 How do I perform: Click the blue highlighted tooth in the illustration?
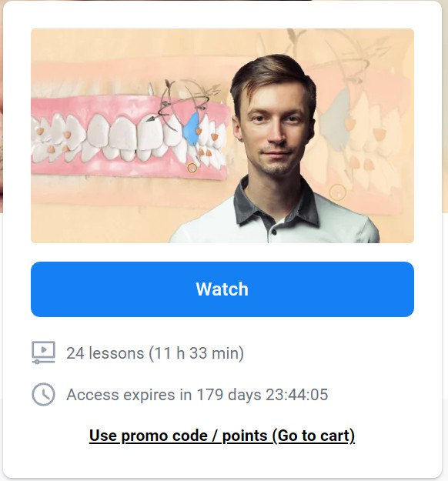(x=191, y=129)
